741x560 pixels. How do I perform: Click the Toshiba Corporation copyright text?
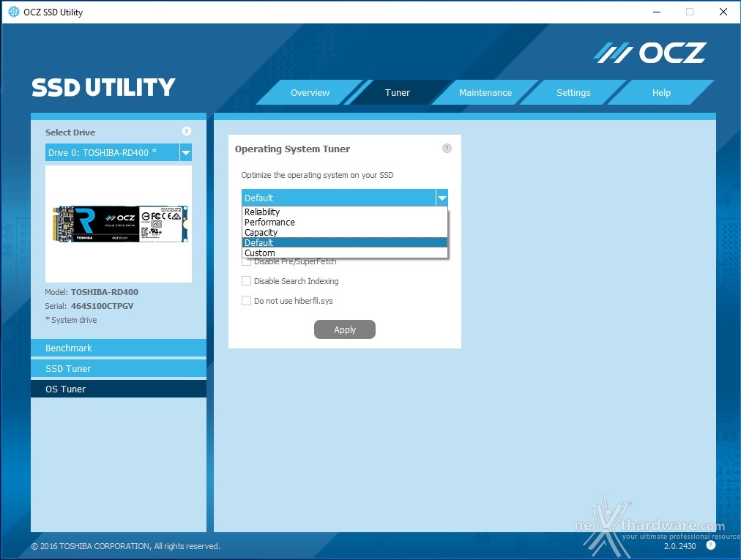125,546
